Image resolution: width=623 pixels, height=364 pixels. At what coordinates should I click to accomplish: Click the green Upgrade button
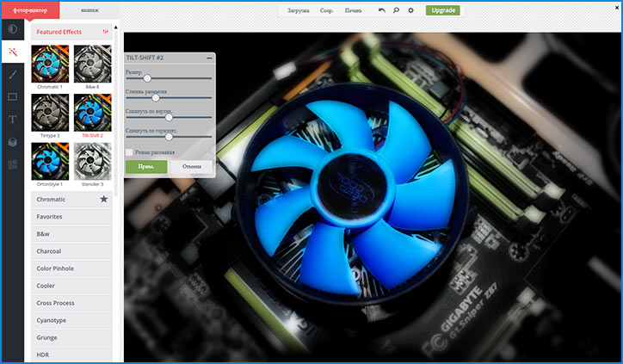[442, 10]
